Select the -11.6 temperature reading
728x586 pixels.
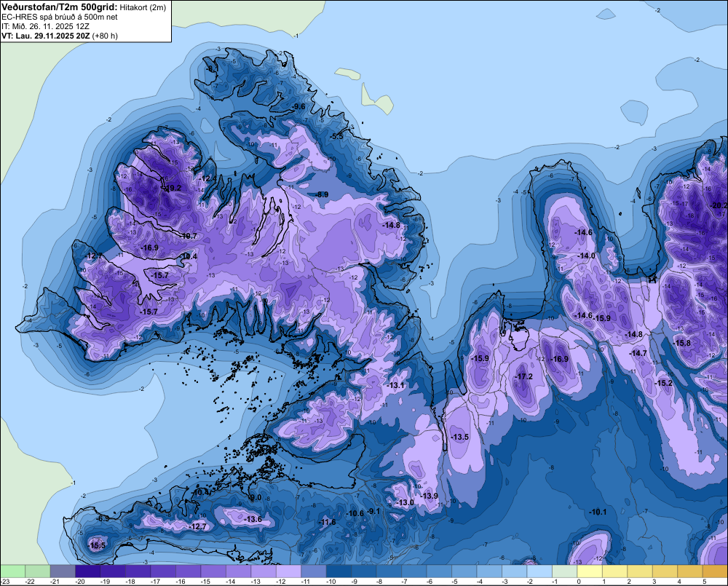(327, 522)
